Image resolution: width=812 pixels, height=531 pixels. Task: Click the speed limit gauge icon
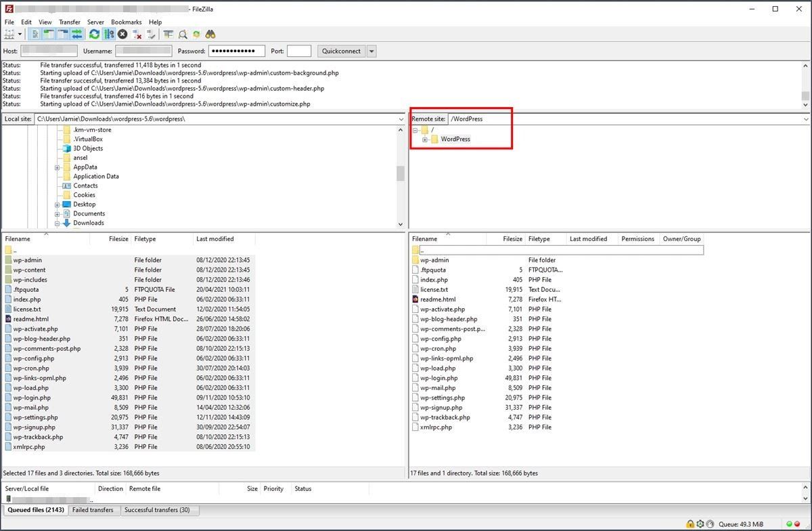click(710, 524)
